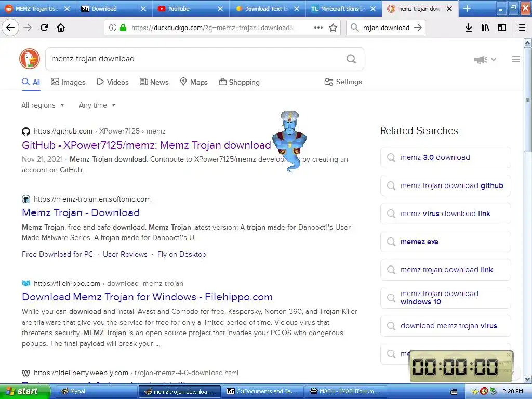Click the DuckDuckGo duck logo
Viewport: 532px width, 399px height.
[30, 59]
